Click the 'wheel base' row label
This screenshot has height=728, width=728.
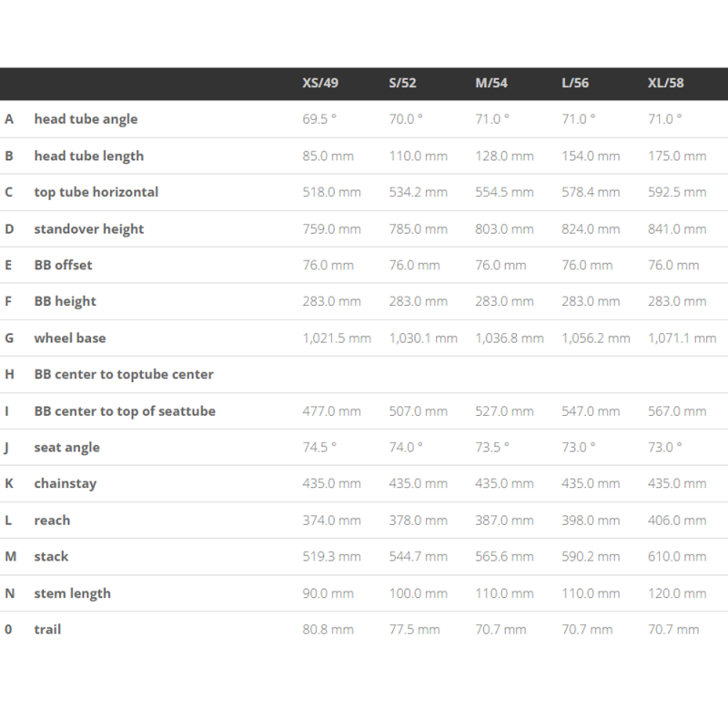[69, 338]
